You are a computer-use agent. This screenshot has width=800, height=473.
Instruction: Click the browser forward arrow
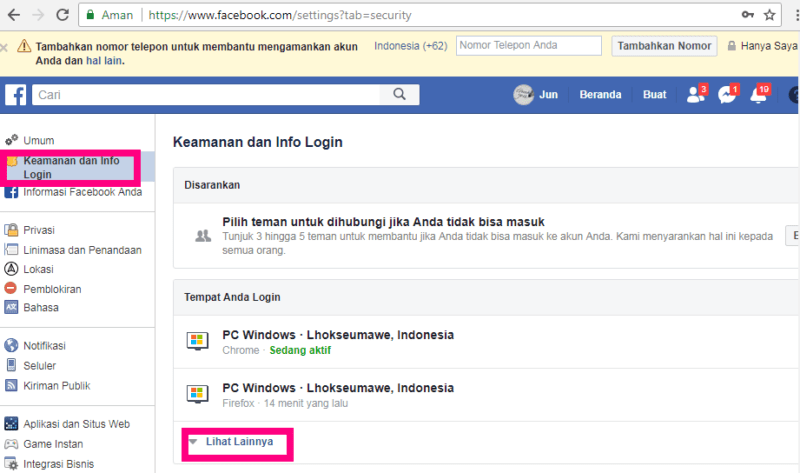click(38, 15)
